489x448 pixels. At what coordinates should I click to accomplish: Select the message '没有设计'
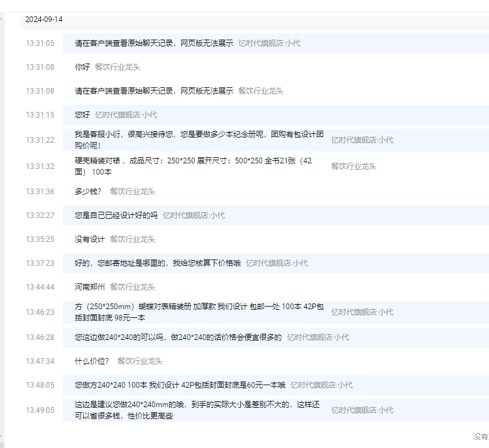tap(90, 239)
